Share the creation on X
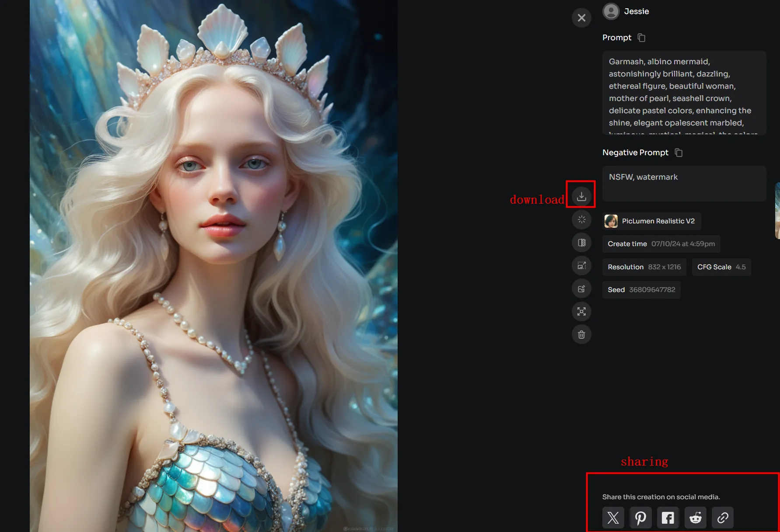This screenshot has width=780, height=532. (613, 518)
